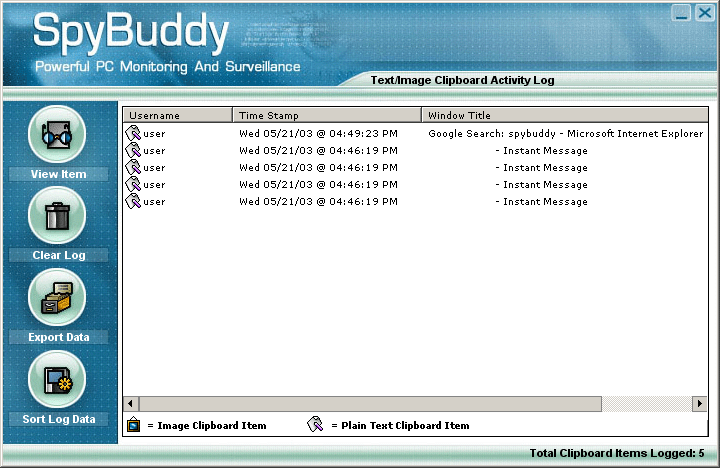Click the Plain Text Clipboard Item legend icon
The height and width of the screenshot is (468, 720).
point(315,425)
